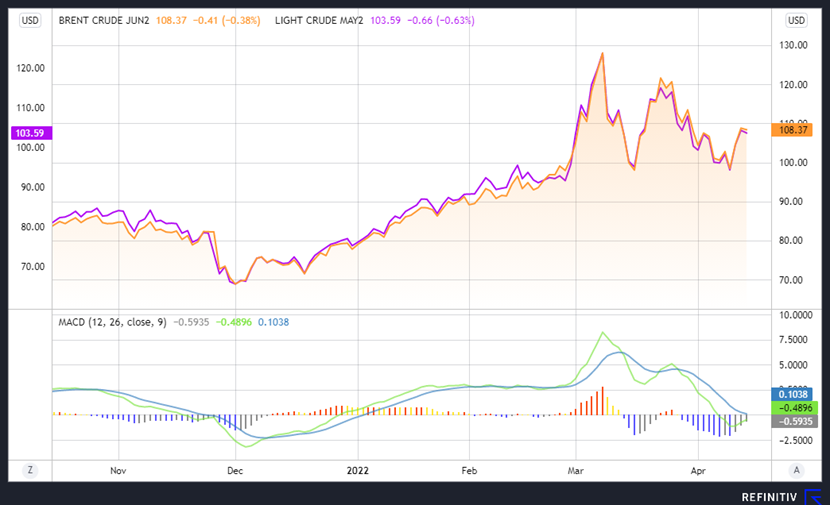Click the 10.0000 label on MACD axis

coord(796,315)
